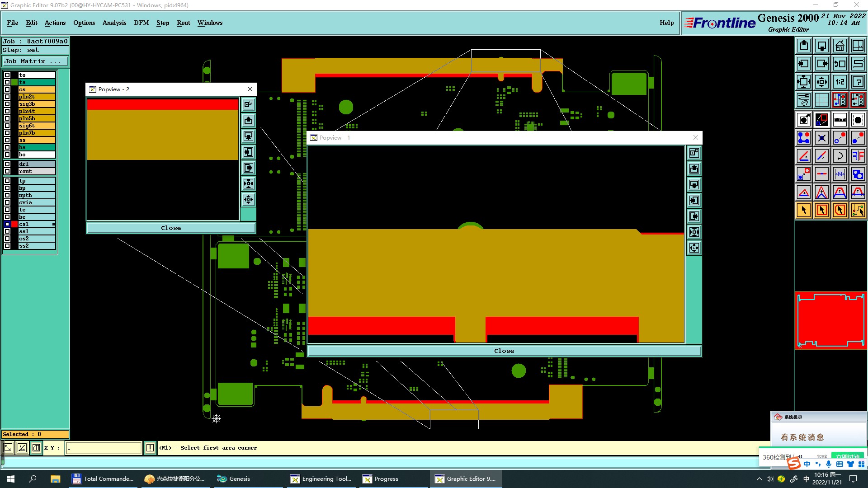This screenshot has height=488, width=868.
Task: Click the red color swatch beside cs1
Action: [x=14, y=224]
